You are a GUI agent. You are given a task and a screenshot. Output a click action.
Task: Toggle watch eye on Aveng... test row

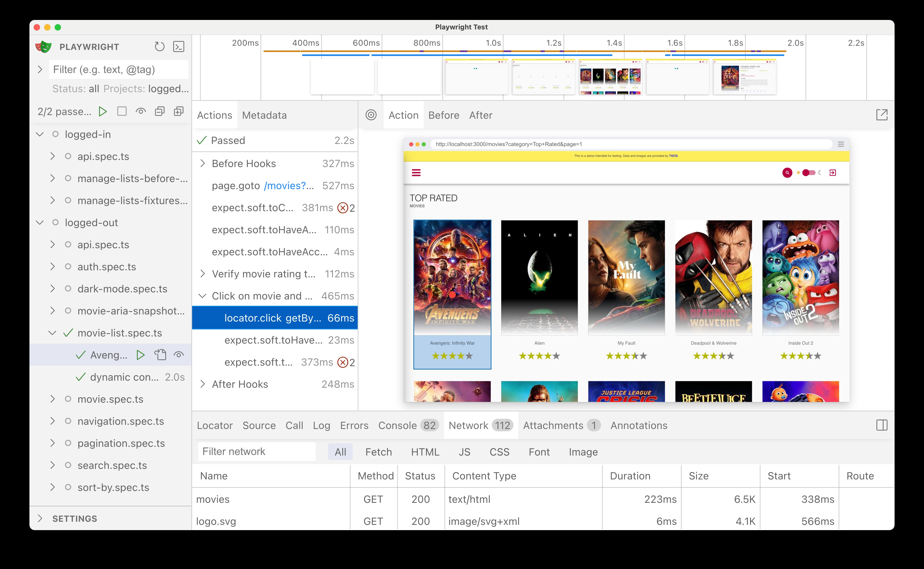point(179,355)
